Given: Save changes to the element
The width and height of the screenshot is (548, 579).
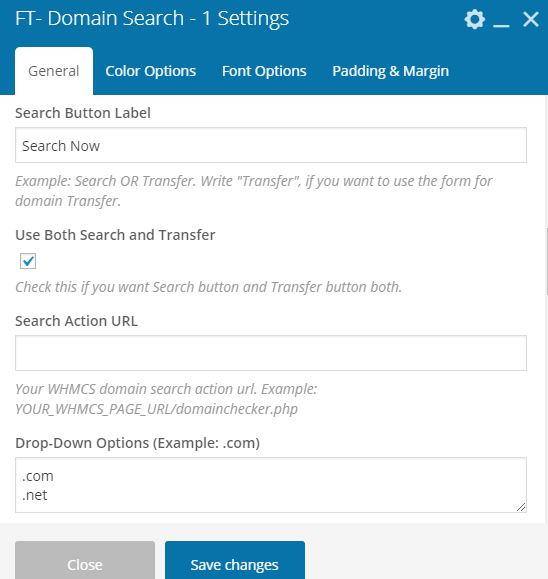Looking at the screenshot, I should click(x=235, y=560).
